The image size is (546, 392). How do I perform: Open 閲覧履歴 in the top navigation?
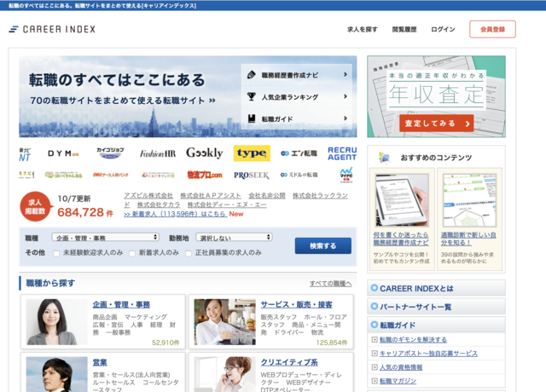point(404,30)
